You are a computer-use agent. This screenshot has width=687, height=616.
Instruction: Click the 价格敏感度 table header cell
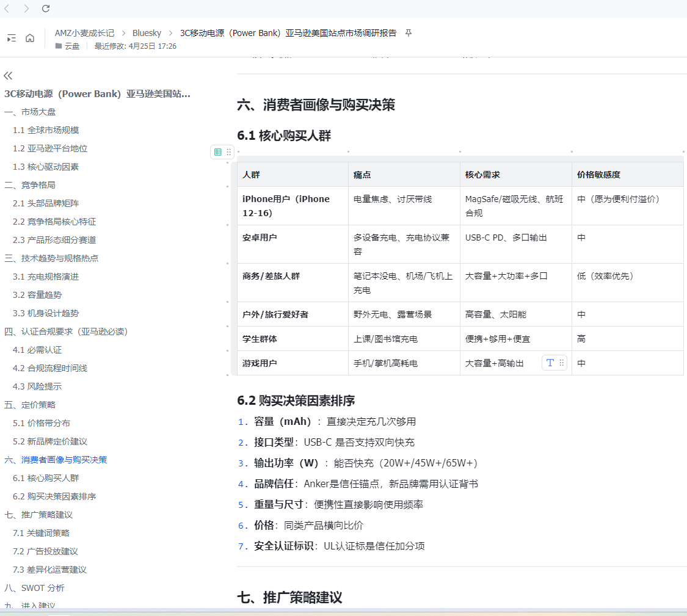point(598,175)
